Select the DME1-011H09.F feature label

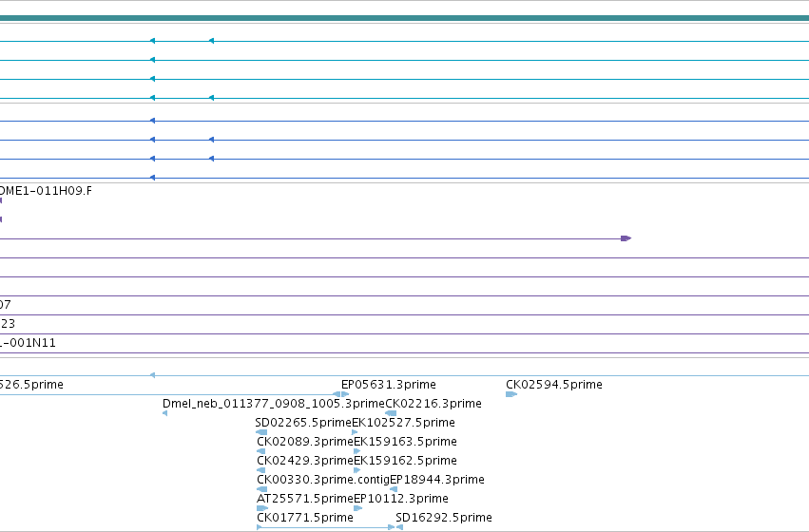[x=46, y=191]
